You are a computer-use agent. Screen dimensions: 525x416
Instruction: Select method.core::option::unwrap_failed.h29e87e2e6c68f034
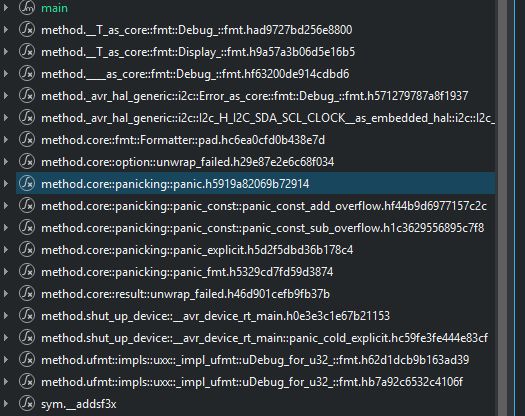click(188, 162)
